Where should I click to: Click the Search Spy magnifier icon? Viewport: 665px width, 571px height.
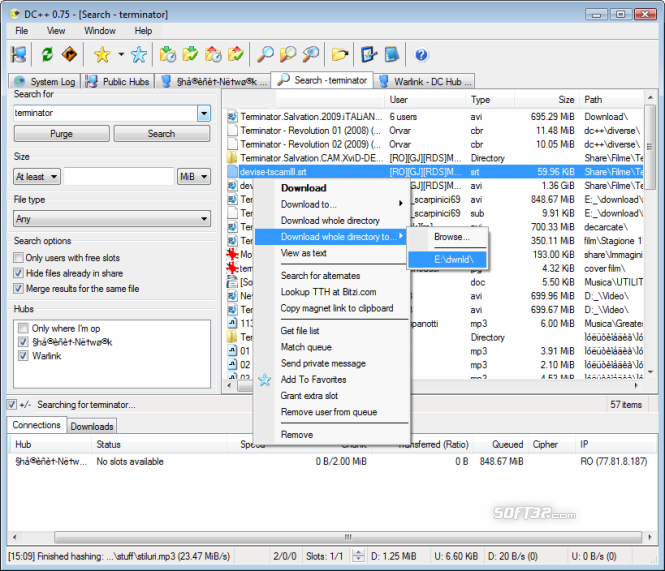coord(310,55)
